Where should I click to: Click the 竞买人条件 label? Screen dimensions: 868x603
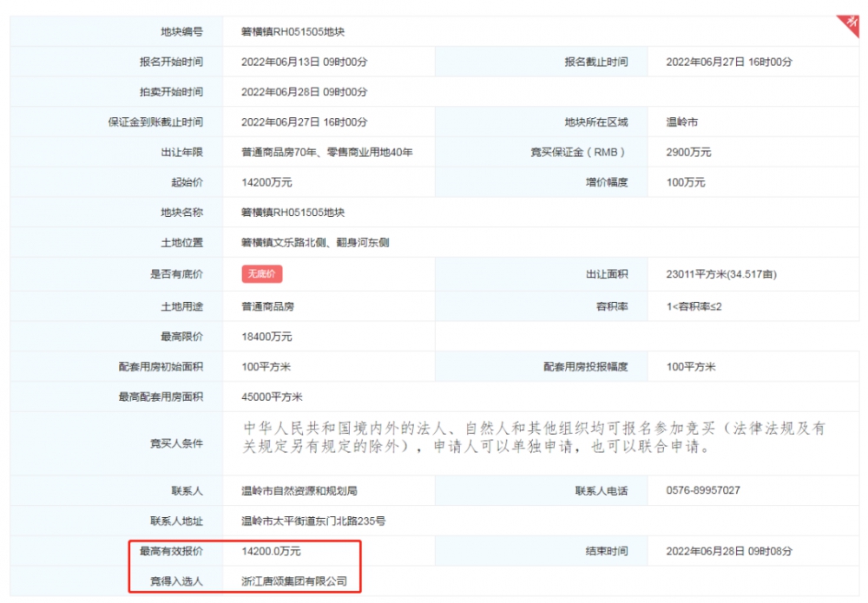point(176,443)
